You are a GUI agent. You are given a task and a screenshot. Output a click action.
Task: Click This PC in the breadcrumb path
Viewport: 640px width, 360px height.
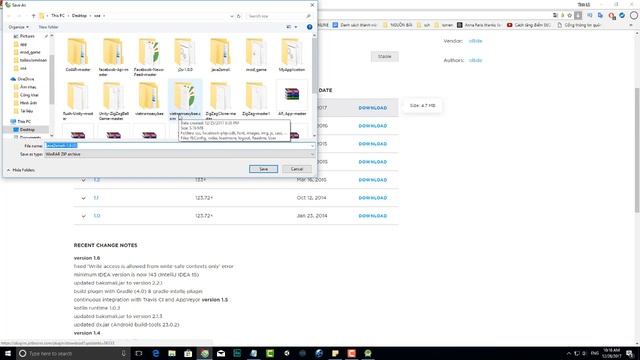click(x=58, y=16)
